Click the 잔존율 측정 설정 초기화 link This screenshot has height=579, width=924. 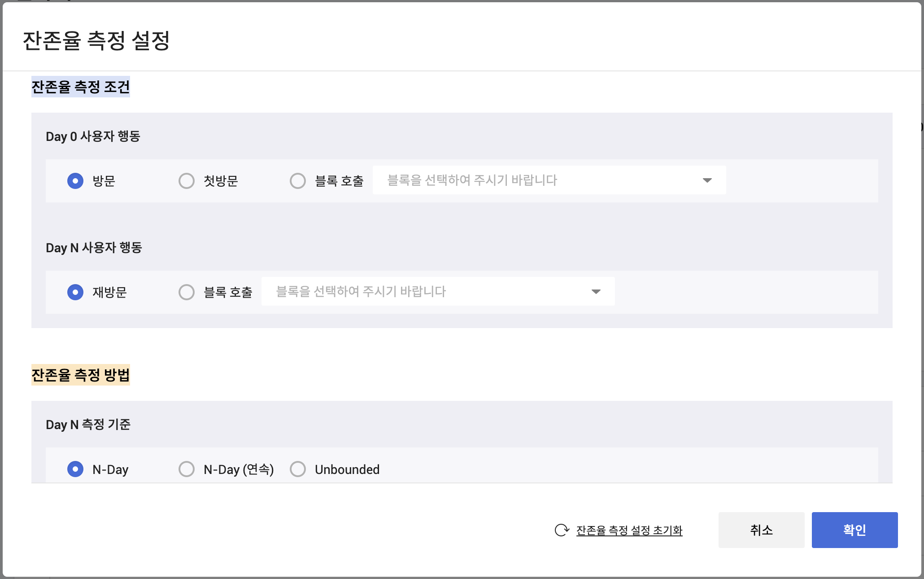click(629, 531)
